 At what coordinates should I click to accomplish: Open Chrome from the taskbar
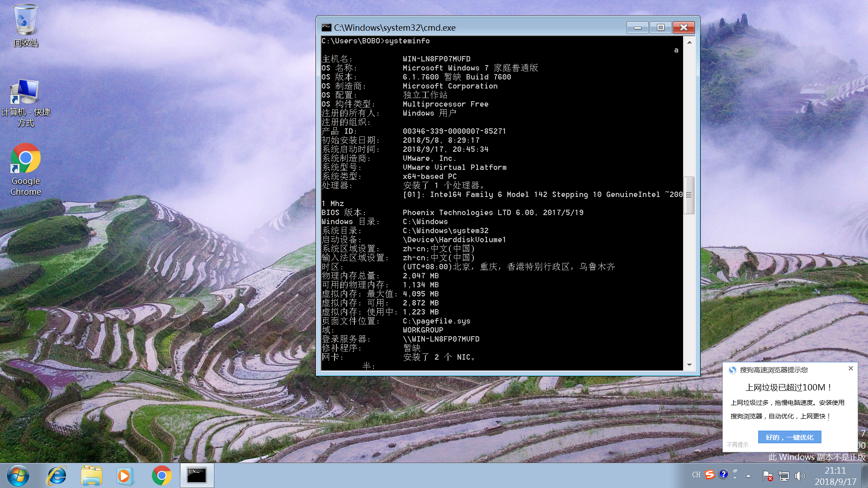click(x=161, y=476)
